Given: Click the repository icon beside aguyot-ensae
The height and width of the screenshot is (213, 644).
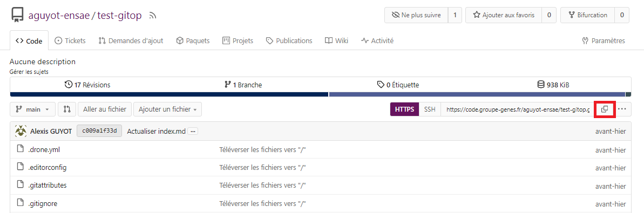Looking at the screenshot, I should pyautogui.click(x=17, y=15).
